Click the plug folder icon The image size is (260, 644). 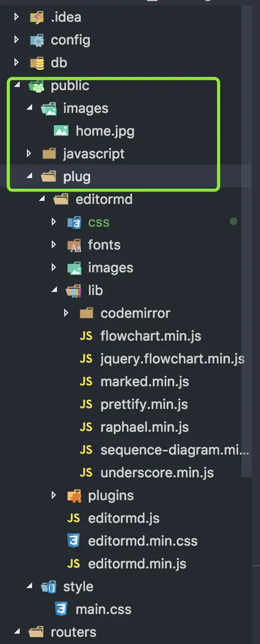tap(49, 177)
